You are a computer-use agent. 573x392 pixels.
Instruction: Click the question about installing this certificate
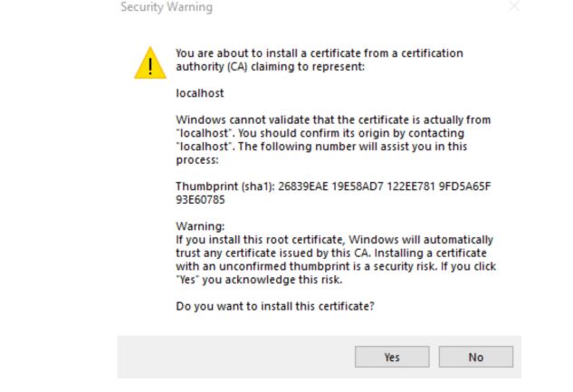[275, 306]
